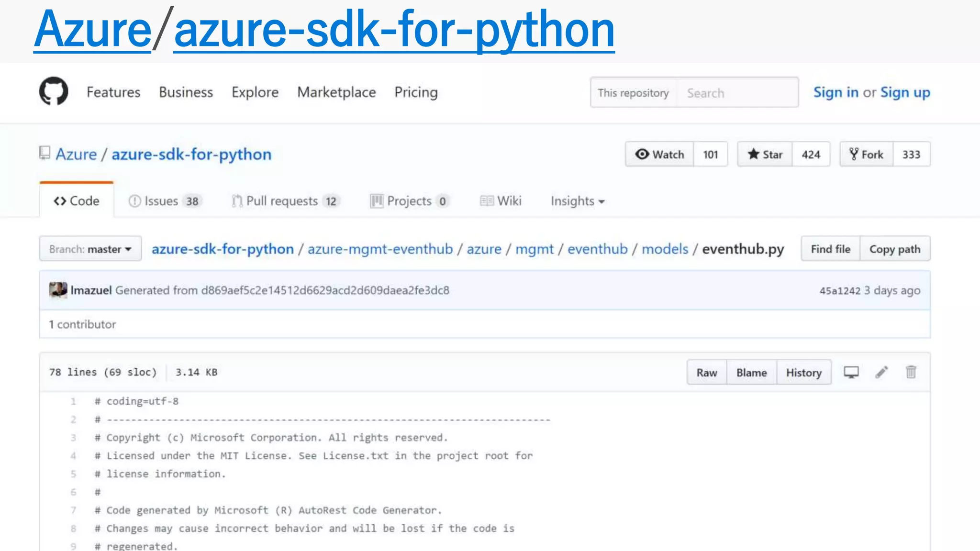The height and width of the screenshot is (551, 980).
Task: Click the '78 lines (69 sloc)' file info
Action: point(103,372)
